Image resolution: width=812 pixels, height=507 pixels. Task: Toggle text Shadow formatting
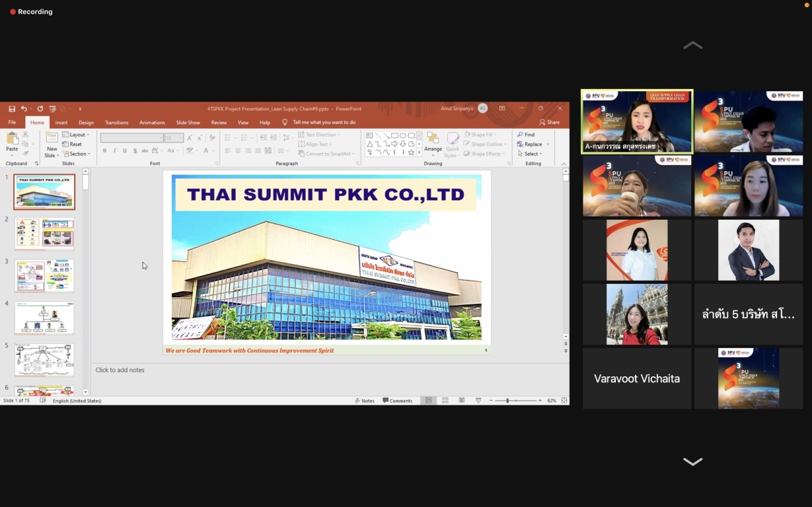point(135,151)
